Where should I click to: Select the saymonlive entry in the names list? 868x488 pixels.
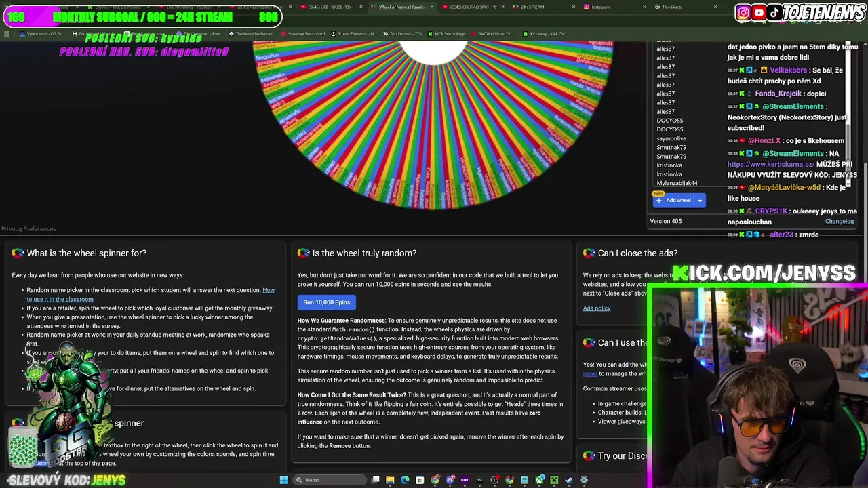[671, 138]
